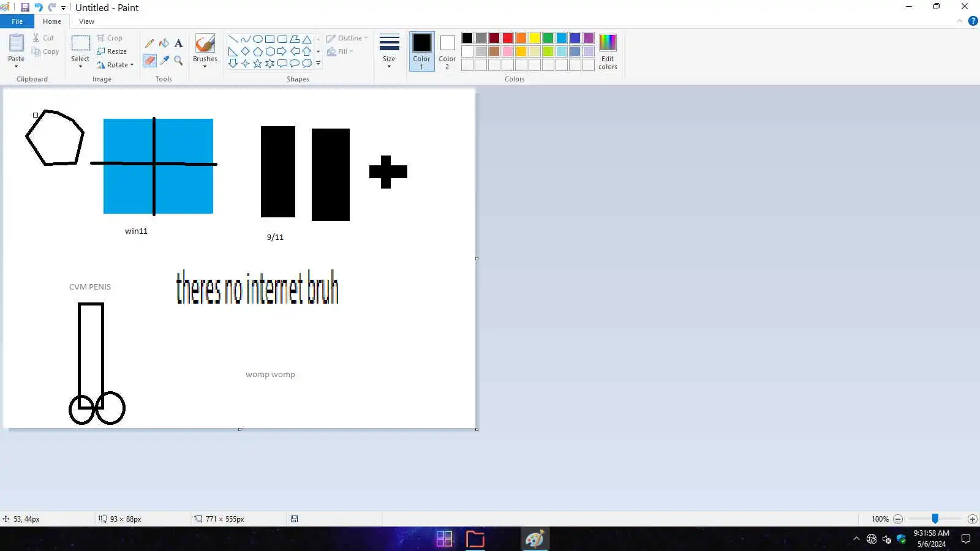This screenshot has height=551, width=980.
Task: Select the Text tool
Action: click(178, 43)
